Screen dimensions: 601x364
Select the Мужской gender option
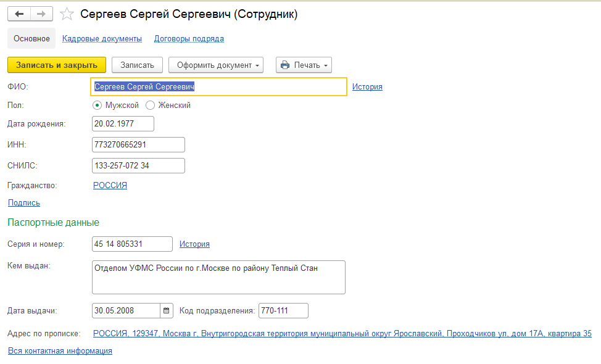click(x=97, y=105)
